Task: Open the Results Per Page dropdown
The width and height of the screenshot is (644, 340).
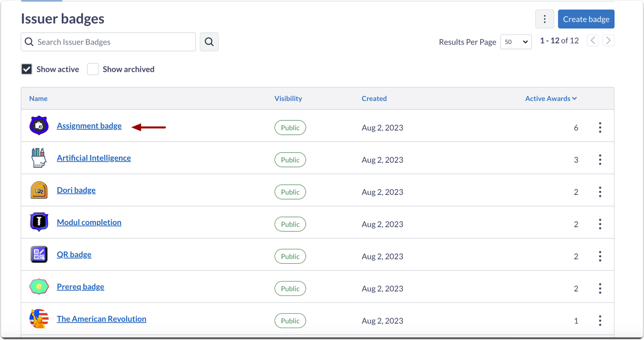Action: [x=516, y=42]
